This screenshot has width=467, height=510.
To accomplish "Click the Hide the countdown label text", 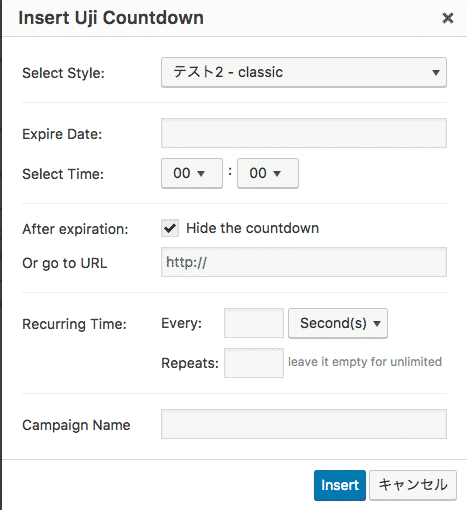I will pos(252,228).
